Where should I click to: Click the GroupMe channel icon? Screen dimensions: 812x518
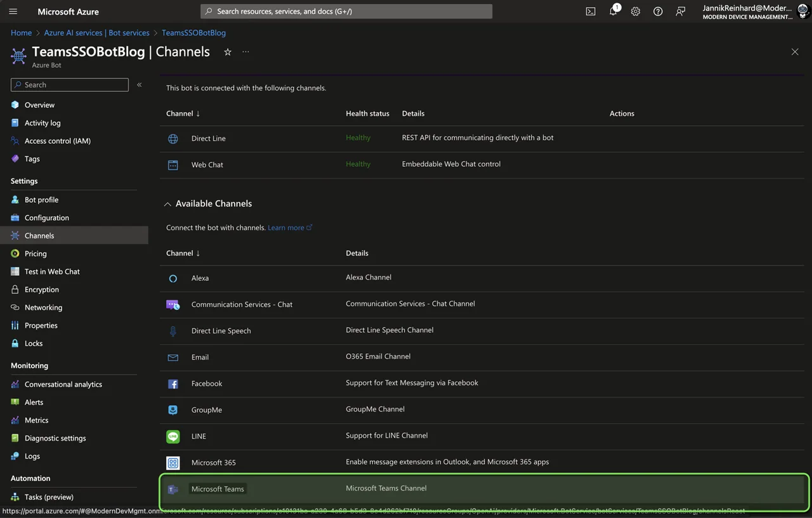pos(173,410)
